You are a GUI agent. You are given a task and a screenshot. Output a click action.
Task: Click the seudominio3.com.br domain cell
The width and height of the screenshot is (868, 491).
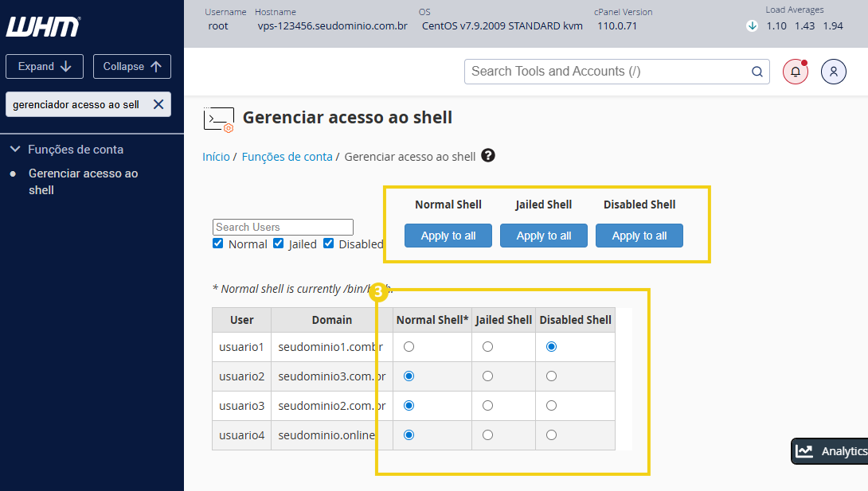tap(331, 376)
